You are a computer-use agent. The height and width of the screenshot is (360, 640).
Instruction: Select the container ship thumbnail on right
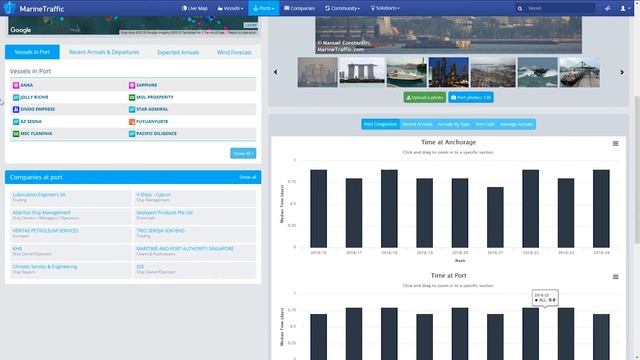coord(580,72)
